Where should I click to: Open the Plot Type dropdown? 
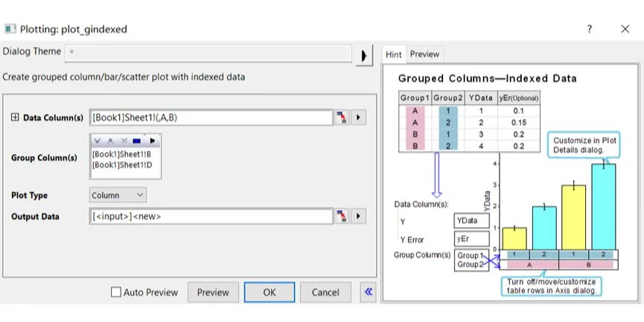pos(118,195)
